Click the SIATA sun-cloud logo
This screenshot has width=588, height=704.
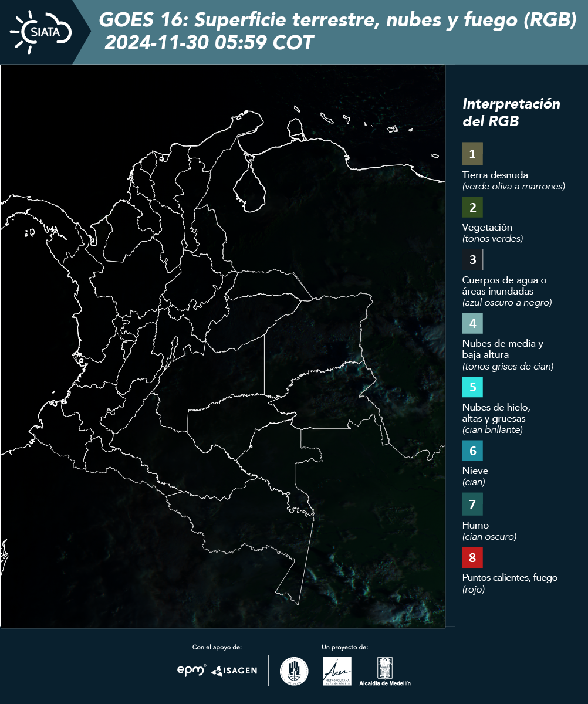click(41, 32)
